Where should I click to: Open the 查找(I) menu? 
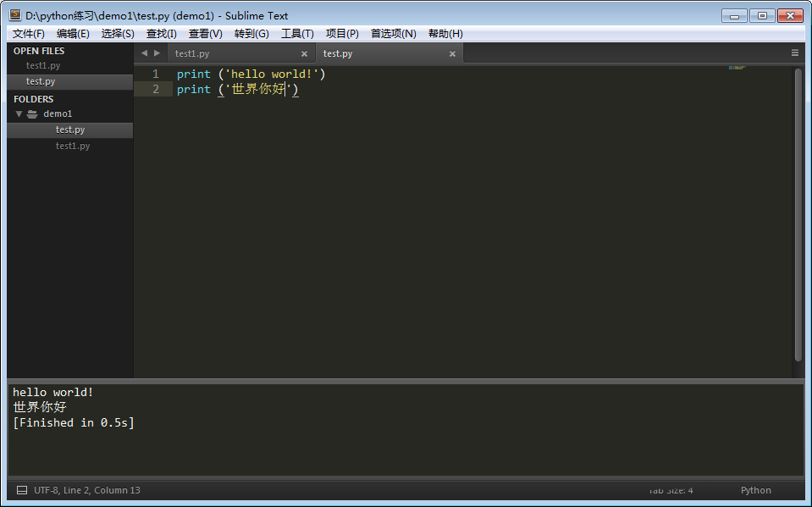[162, 34]
